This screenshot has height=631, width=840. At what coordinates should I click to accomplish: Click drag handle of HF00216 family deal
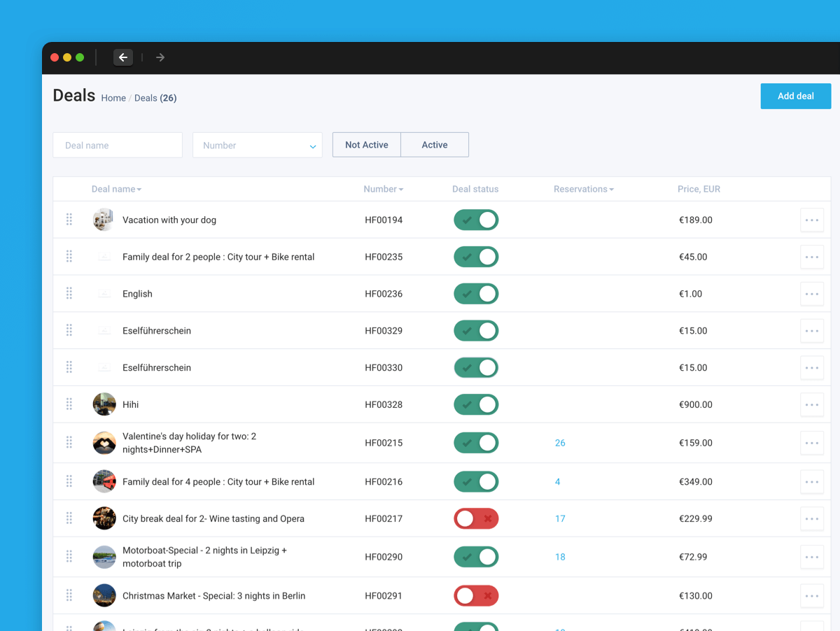click(69, 481)
